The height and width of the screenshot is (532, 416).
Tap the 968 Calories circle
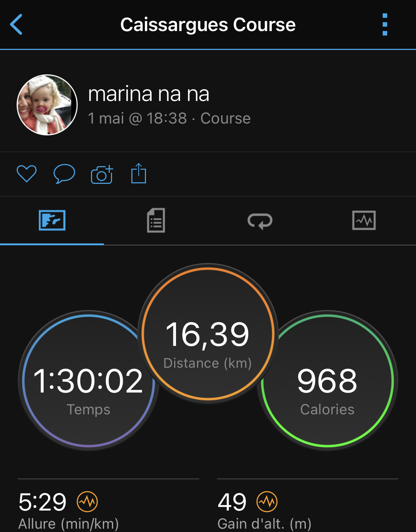[327, 381]
